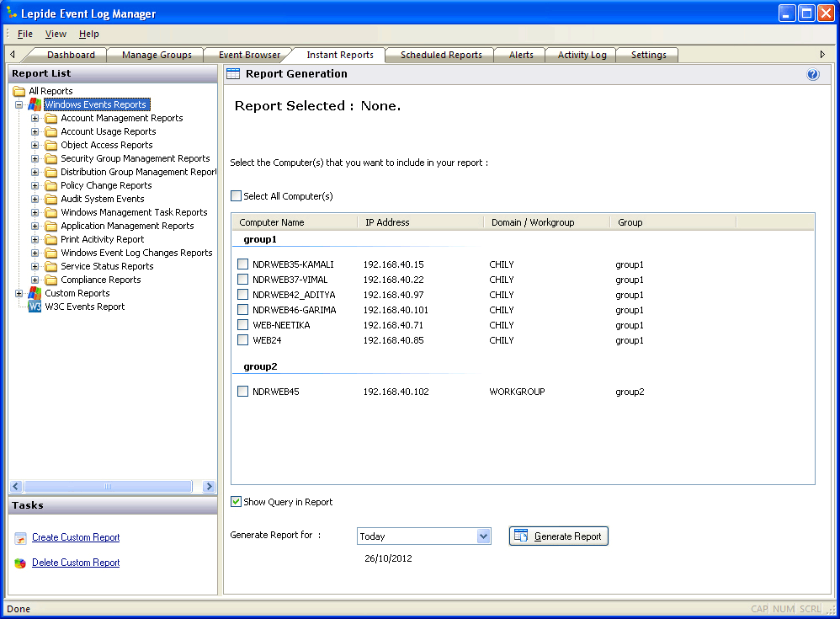840x619 pixels.
Task: Collapse the Windows Events Reports node
Action: coord(19,104)
